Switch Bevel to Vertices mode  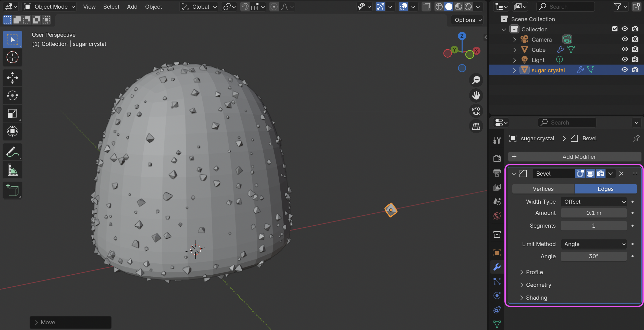click(x=543, y=189)
